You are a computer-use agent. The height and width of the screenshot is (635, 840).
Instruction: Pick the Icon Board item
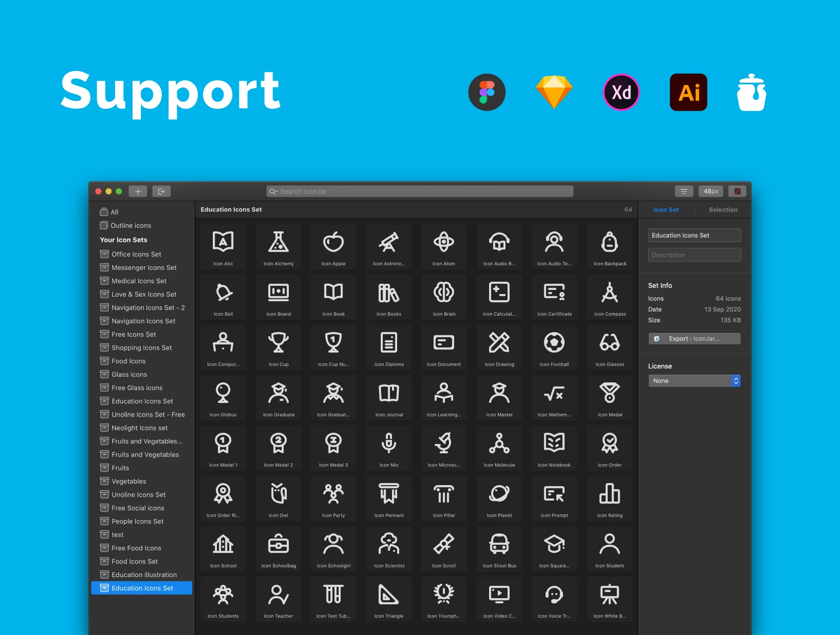(x=279, y=297)
